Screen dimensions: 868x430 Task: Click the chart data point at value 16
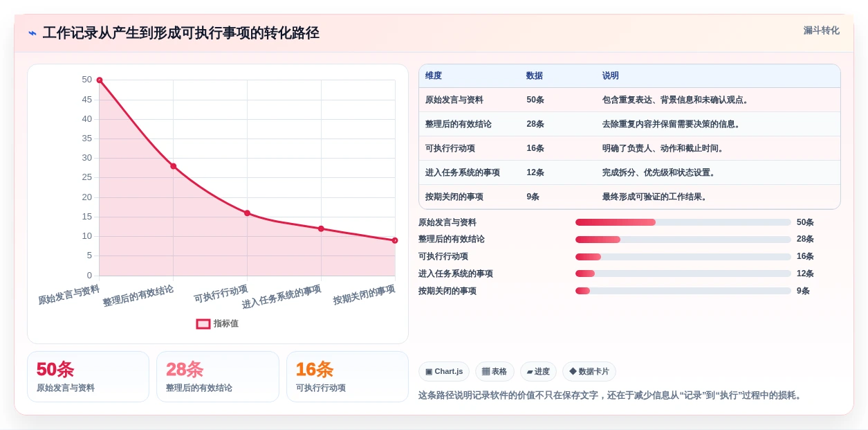coord(248,213)
